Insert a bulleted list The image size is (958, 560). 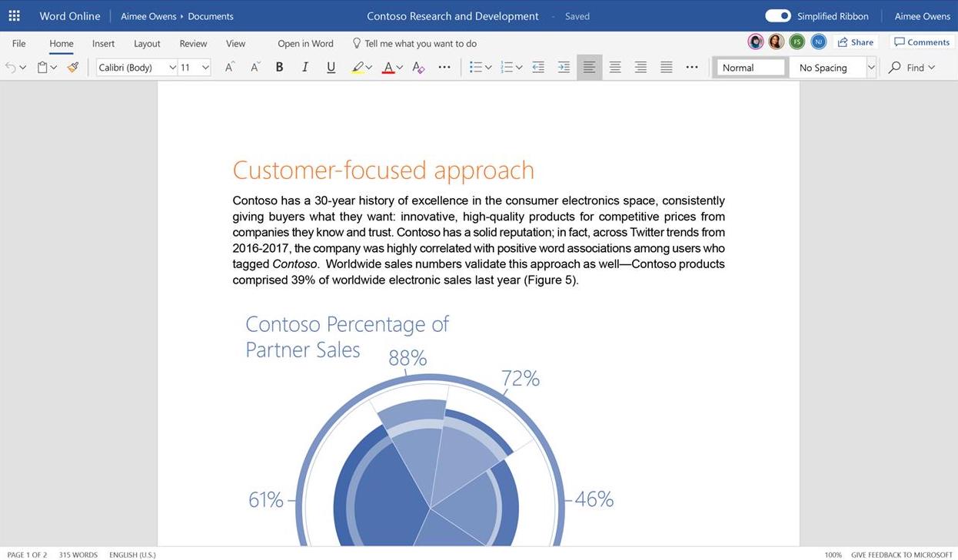(x=476, y=68)
